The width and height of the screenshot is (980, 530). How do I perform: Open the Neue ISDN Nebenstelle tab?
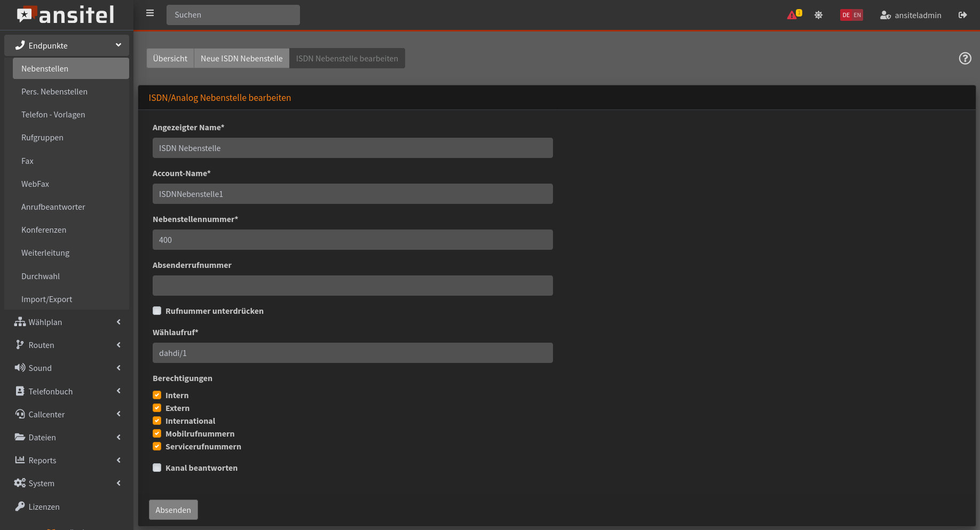pos(241,58)
